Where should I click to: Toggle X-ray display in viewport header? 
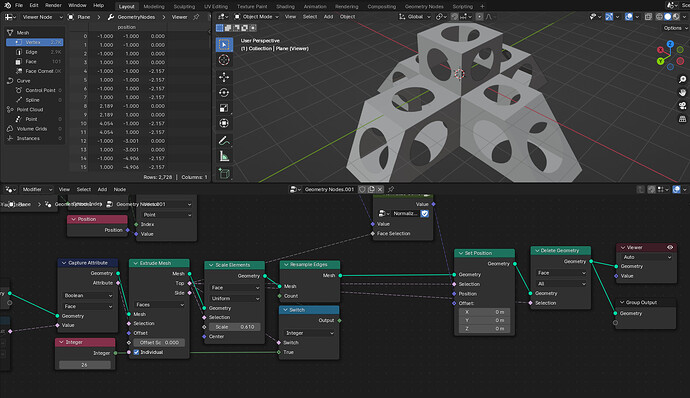[648, 17]
